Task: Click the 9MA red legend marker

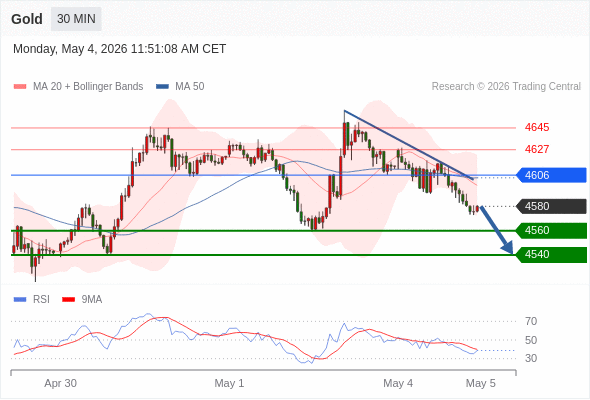Action: click(68, 300)
